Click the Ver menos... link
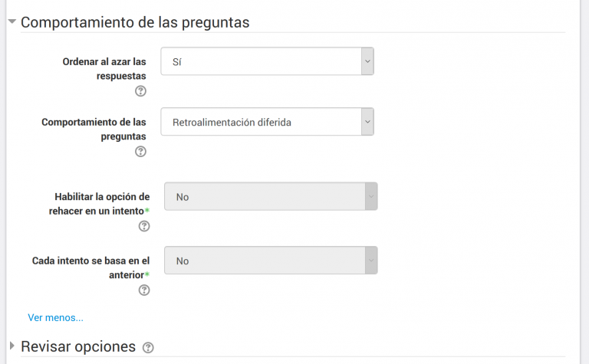The height and width of the screenshot is (364, 589). pyautogui.click(x=55, y=317)
